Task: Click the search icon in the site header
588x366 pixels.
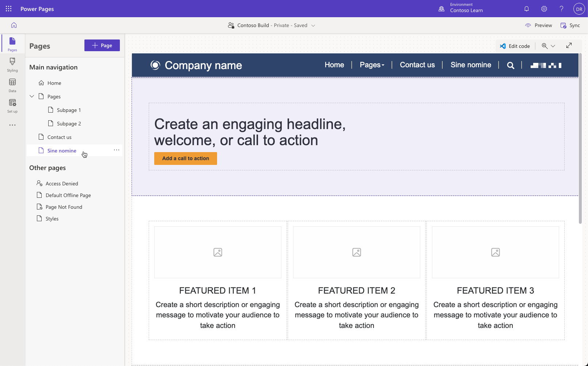Action: point(510,65)
